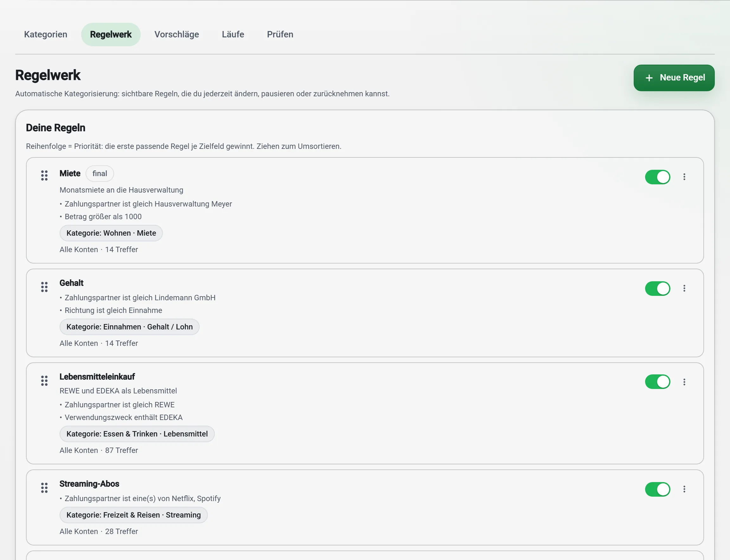The image size is (730, 560).
Task: Click the Neue Regel button
Action: point(674,78)
